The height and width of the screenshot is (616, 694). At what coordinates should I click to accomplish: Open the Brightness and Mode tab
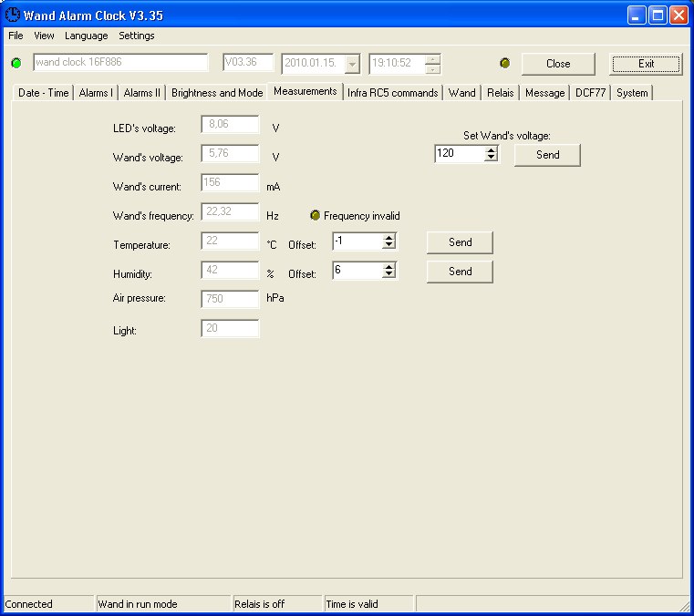217,93
